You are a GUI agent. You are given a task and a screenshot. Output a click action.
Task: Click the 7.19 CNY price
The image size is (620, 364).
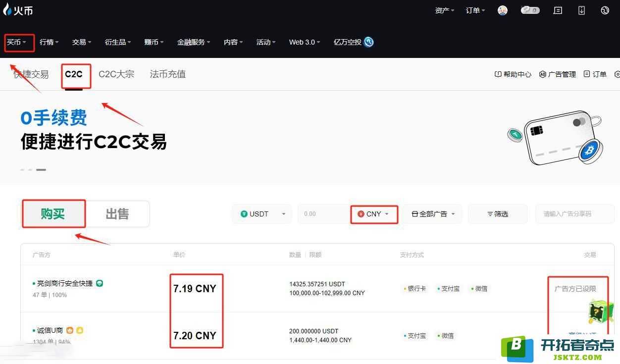pyautogui.click(x=195, y=288)
